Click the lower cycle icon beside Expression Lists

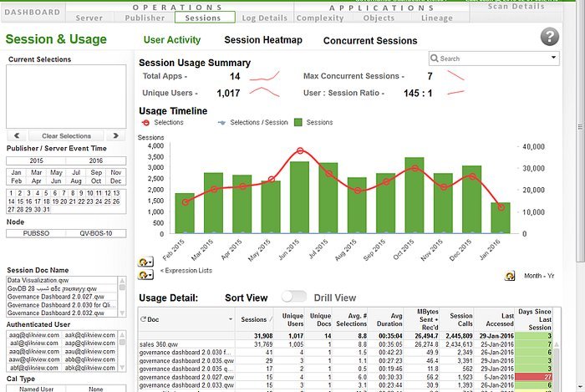point(145,275)
